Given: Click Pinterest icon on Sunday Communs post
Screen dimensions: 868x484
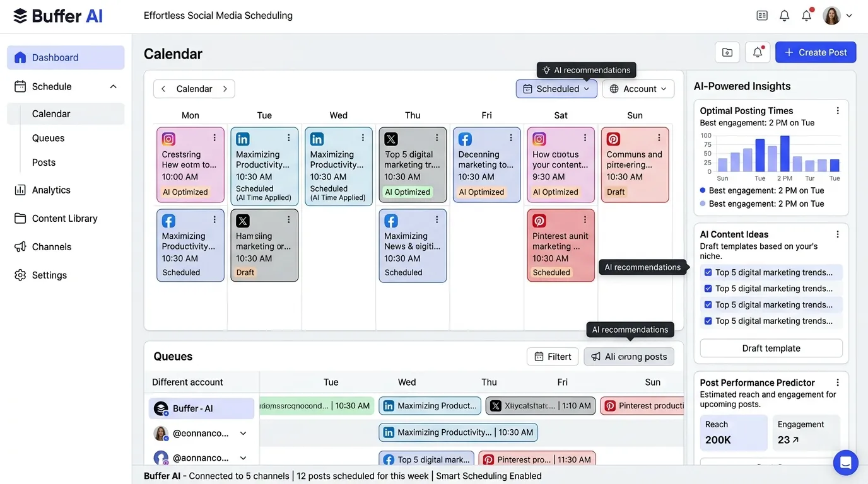Looking at the screenshot, I should (x=613, y=139).
